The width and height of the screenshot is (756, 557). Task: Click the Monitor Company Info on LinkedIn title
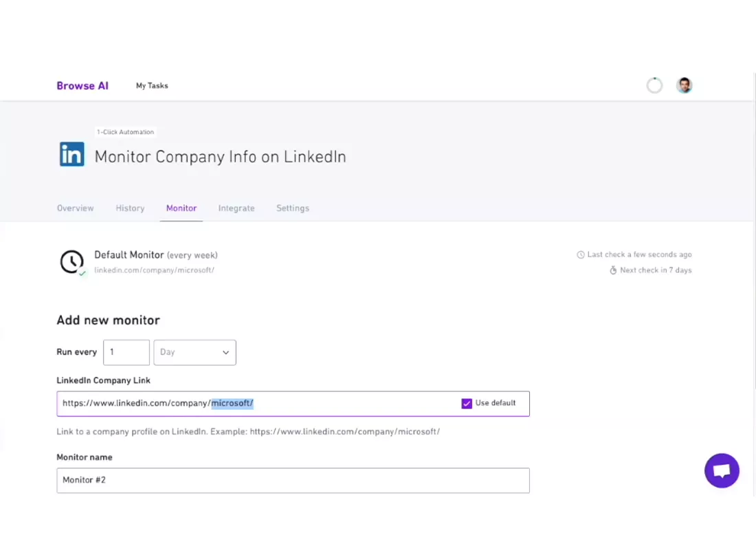[221, 157]
